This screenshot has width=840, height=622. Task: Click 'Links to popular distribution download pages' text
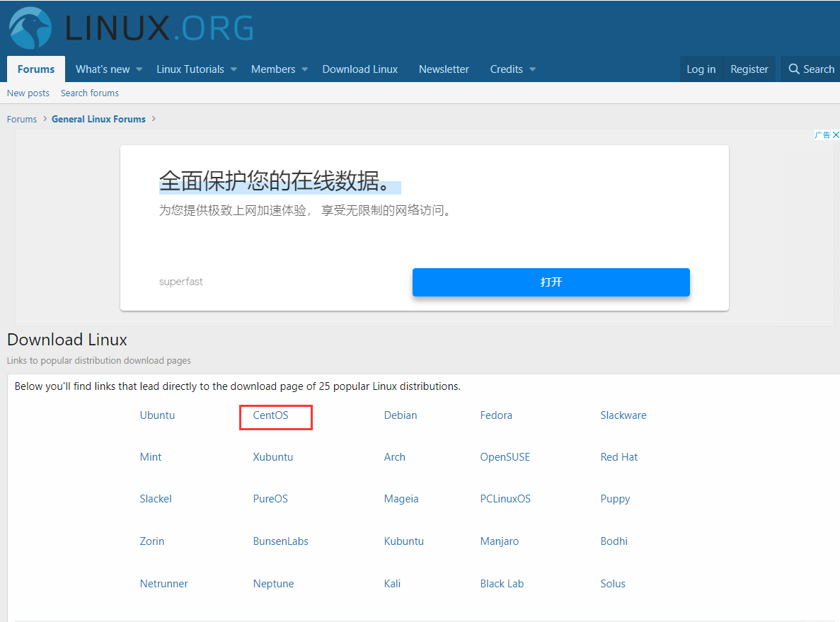pyautogui.click(x=98, y=361)
